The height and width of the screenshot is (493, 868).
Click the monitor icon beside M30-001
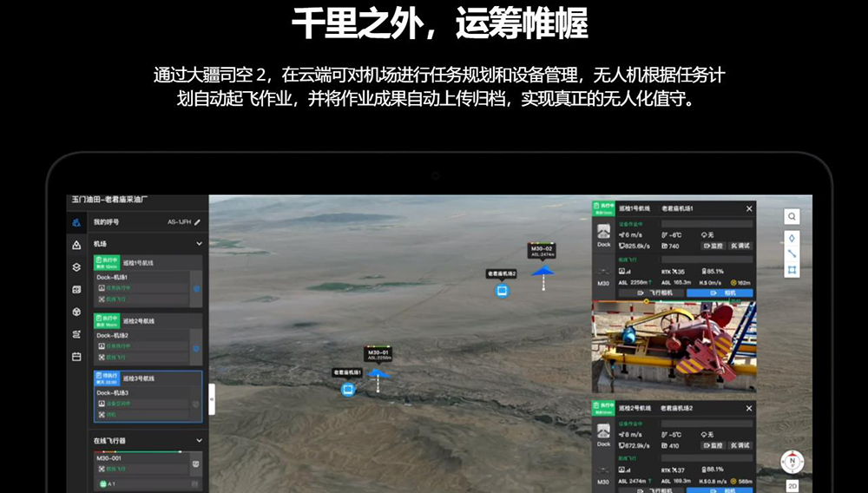tap(195, 464)
